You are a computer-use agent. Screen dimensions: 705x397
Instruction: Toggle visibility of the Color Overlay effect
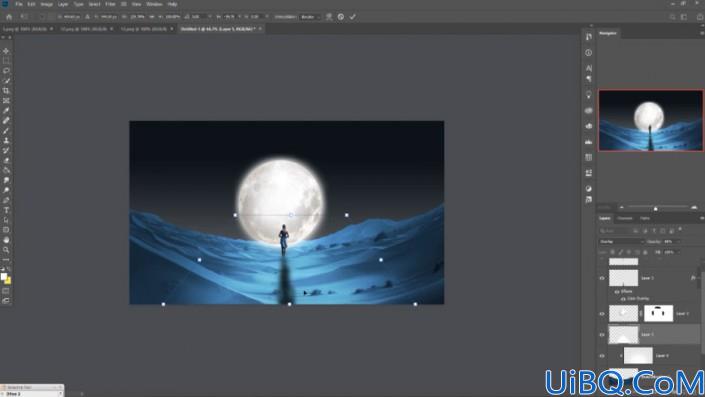click(623, 299)
